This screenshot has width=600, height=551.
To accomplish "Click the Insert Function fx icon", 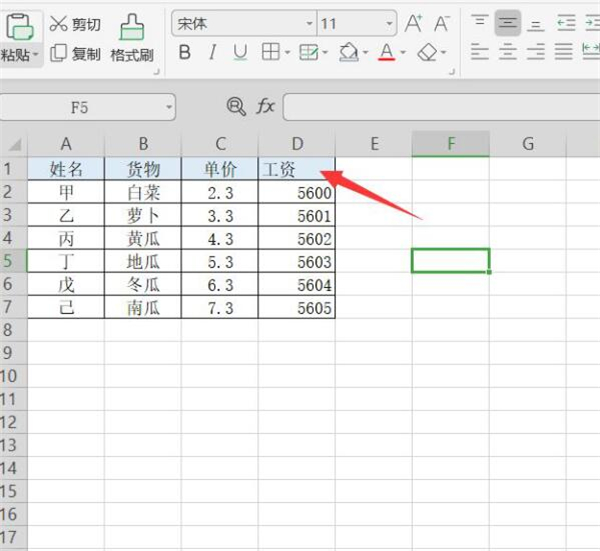I will coord(266,106).
